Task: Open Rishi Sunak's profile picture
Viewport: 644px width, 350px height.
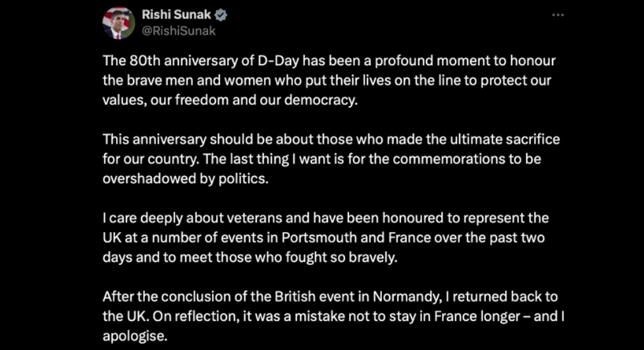Action: (119, 24)
